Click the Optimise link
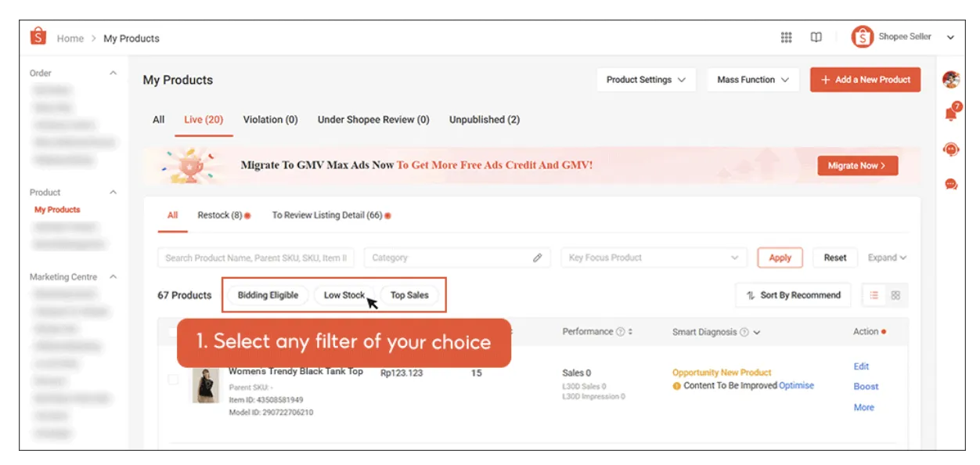980x465 pixels. point(796,386)
